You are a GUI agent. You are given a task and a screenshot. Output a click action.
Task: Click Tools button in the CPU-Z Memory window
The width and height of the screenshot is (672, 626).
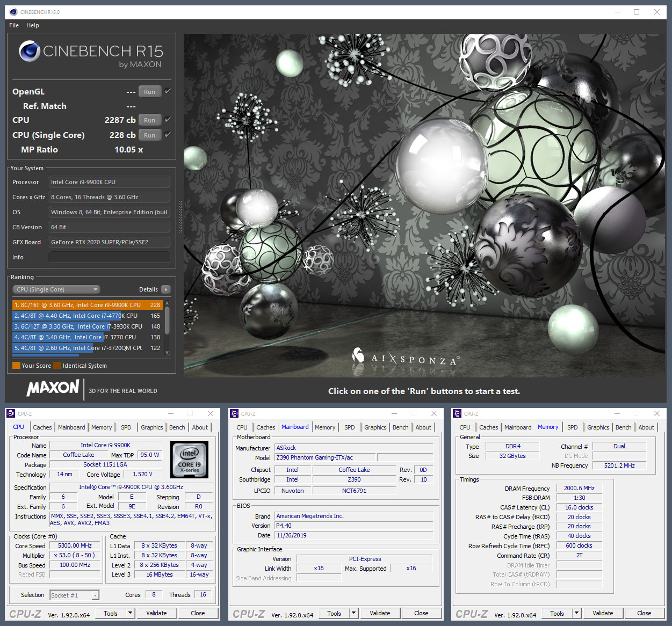click(557, 613)
